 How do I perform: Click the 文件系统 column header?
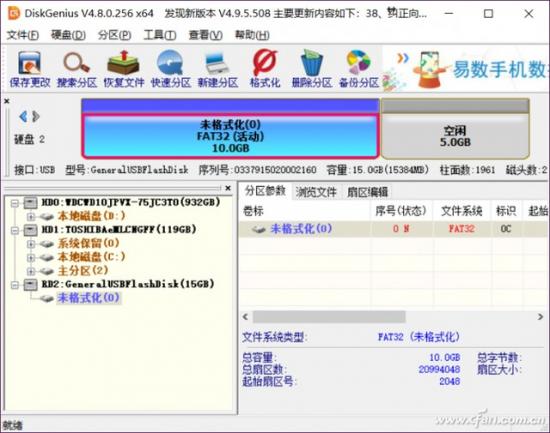pos(462,211)
